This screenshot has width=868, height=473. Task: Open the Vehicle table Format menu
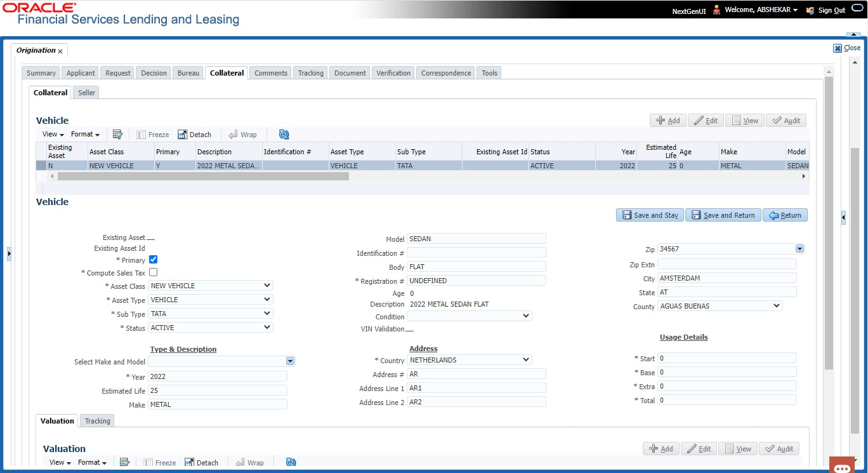pyautogui.click(x=85, y=135)
